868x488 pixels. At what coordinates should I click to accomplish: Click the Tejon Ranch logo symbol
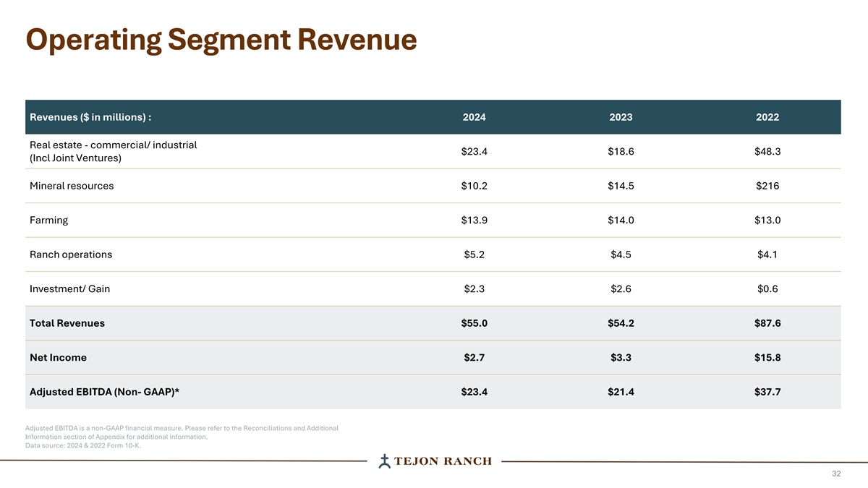click(386, 461)
